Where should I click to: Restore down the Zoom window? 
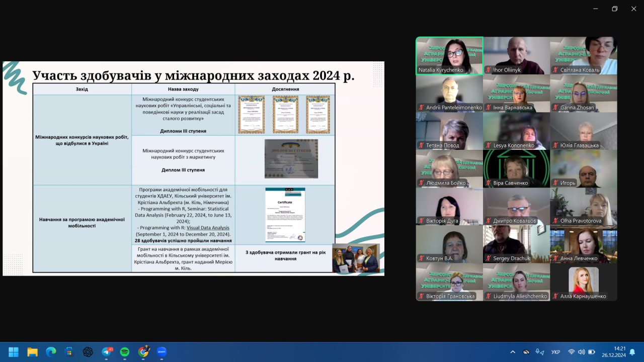(x=614, y=9)
